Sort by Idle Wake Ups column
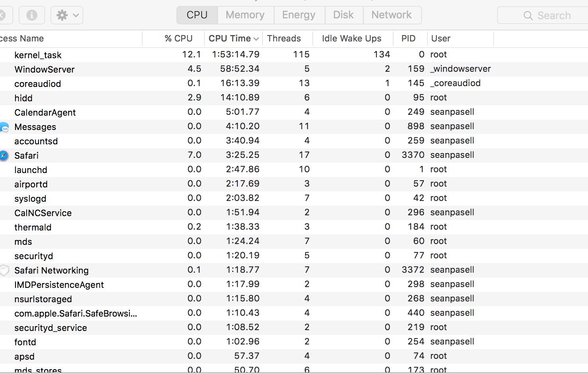 [352, 38]
